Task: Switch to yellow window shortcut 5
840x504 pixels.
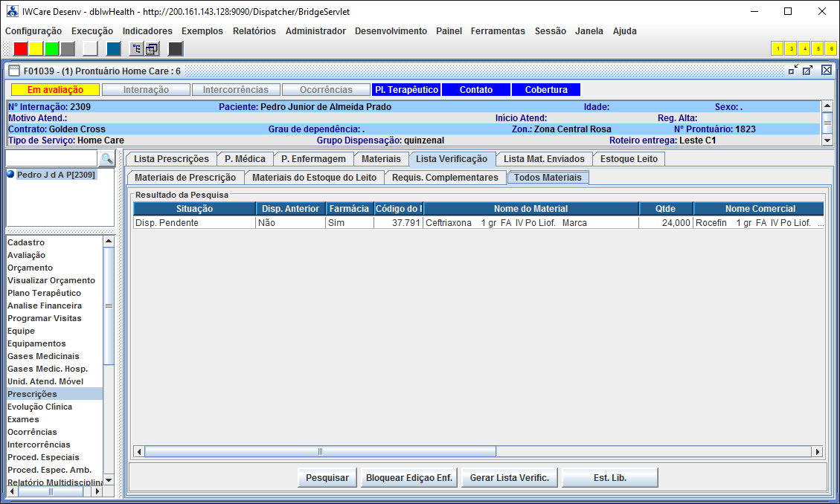Action: tap(818, 48)
